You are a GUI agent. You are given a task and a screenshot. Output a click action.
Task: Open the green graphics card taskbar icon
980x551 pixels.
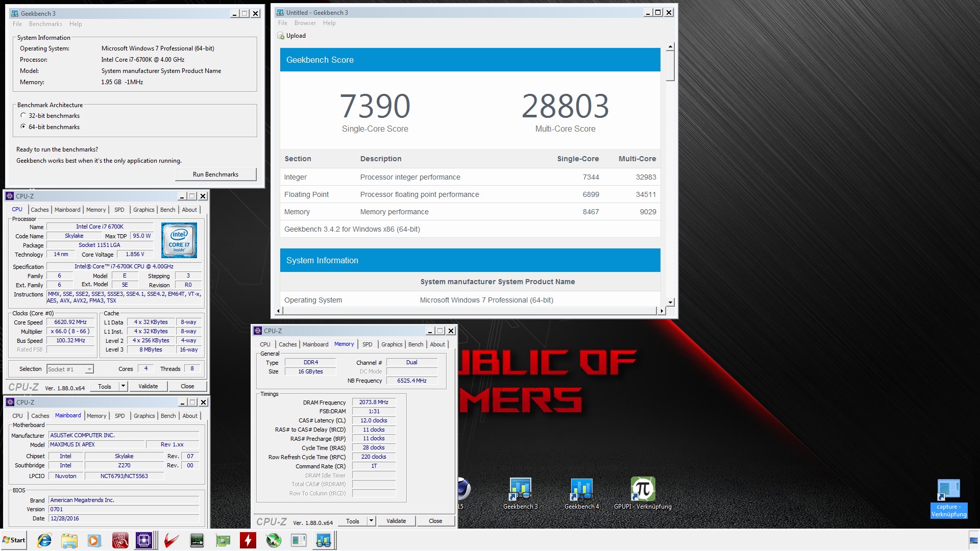(223, 540)
